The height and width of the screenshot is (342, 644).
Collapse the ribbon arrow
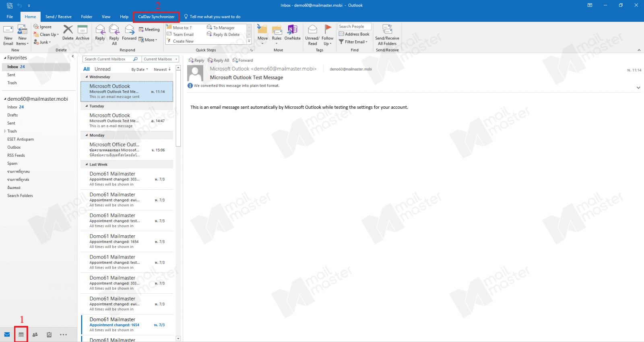tap(639, 50)
